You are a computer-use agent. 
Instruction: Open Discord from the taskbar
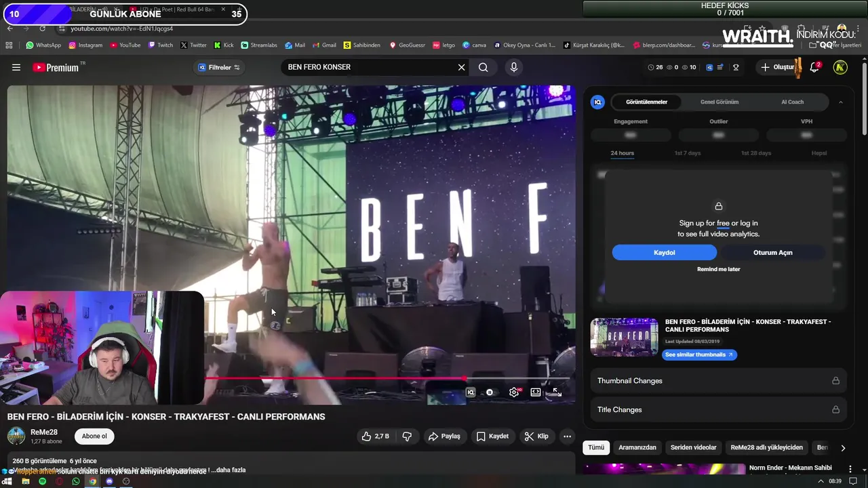pos(109,481)
